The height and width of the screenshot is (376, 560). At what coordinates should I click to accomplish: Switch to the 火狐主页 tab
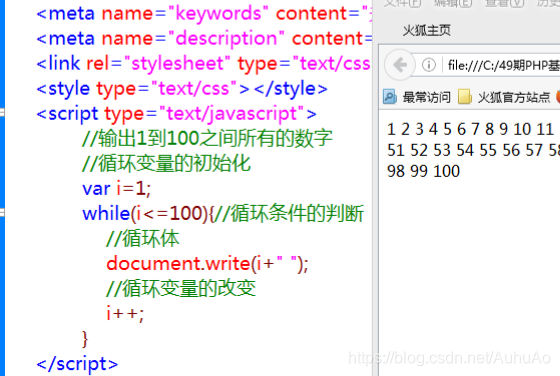pyautogui.click(x=426, y=30)
